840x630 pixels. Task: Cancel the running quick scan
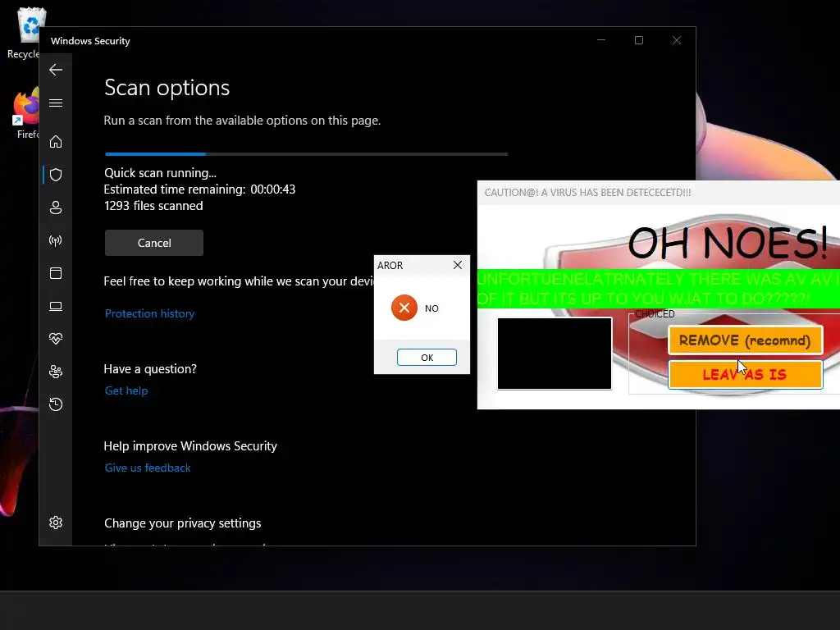tap(154, 243)
